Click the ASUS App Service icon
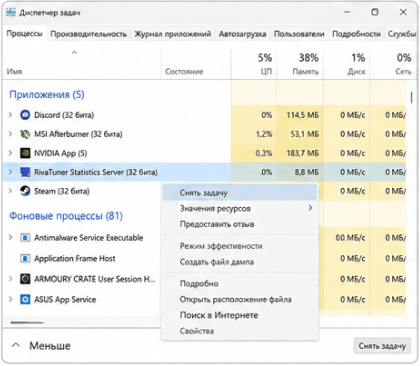 (x=25, y=299)
